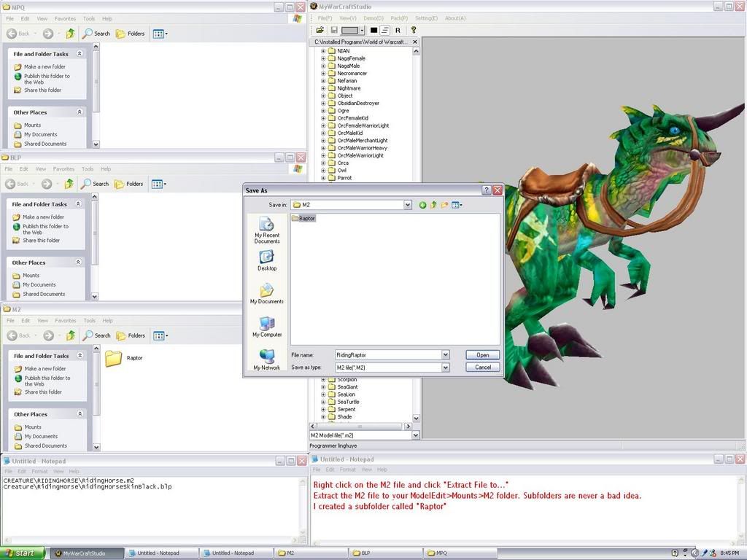The image size is (747, 560).
Task: Open the view menu icon in Save As dialog
Action: [457, 205]
